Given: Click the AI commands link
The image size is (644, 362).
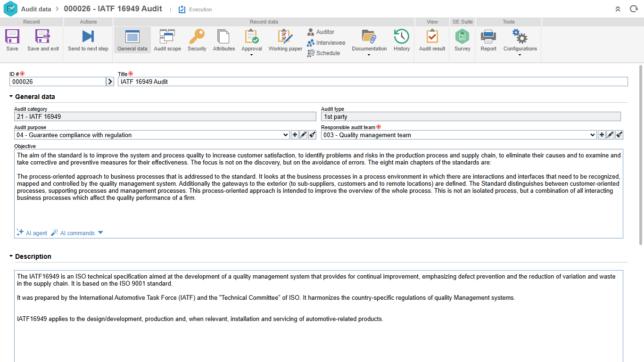Looking at the screenshot, I should [73, 233].
